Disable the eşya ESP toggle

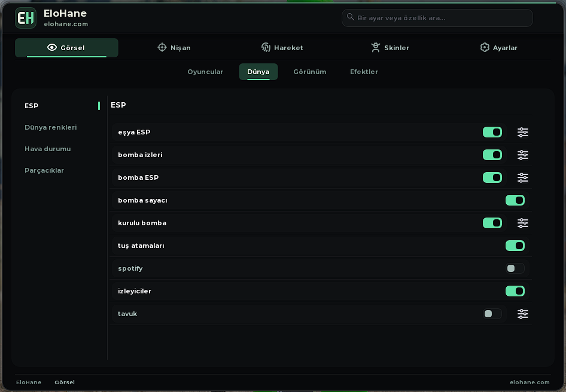[492, 132]
